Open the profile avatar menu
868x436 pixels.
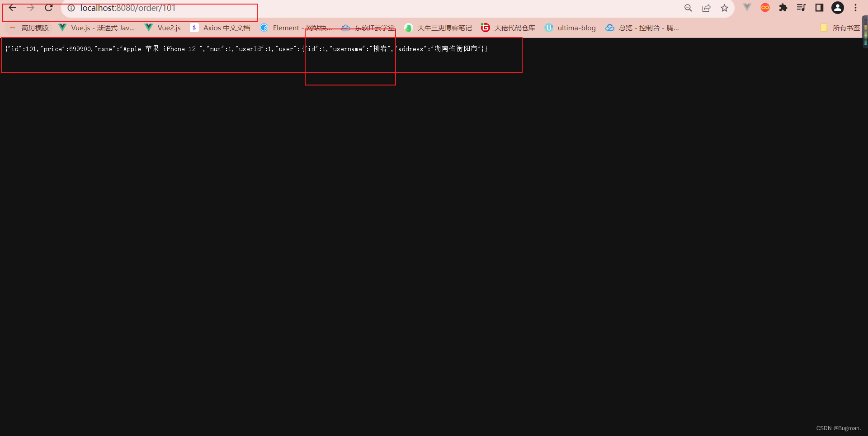click(x=838, y=8)
